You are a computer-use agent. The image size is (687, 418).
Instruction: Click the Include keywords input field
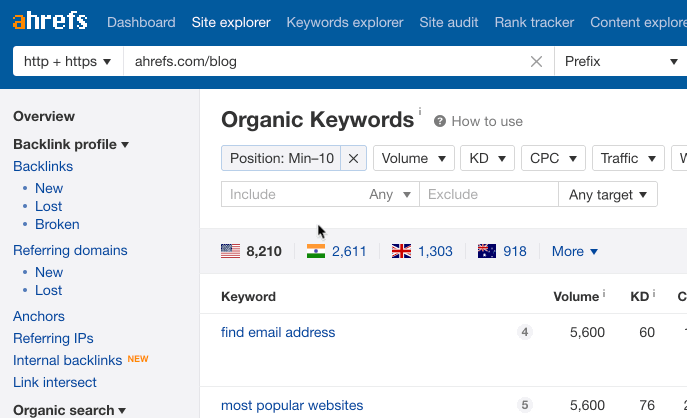tap(290, 194)
